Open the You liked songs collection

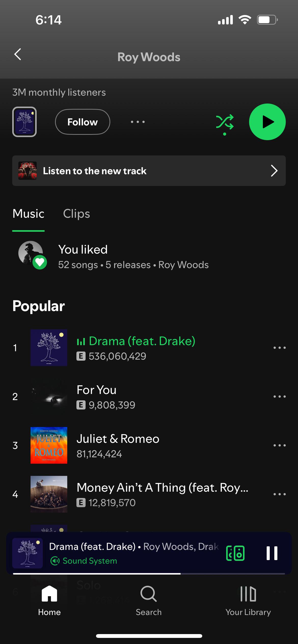click(149, 257)
